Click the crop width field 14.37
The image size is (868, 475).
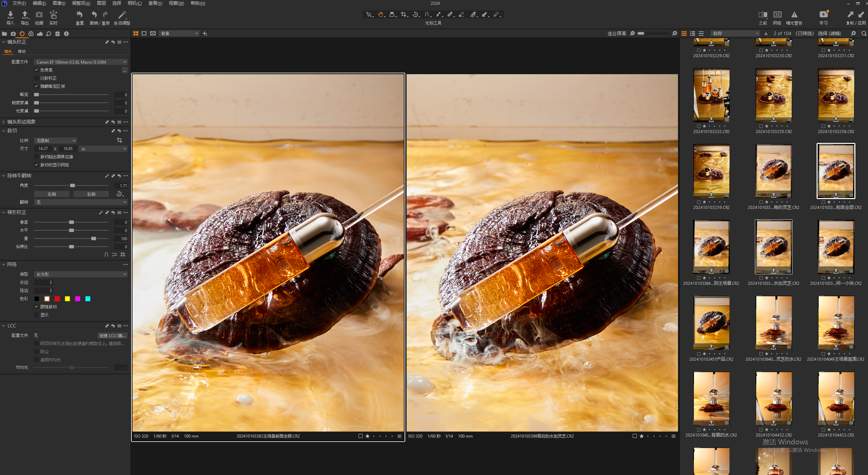43,149
